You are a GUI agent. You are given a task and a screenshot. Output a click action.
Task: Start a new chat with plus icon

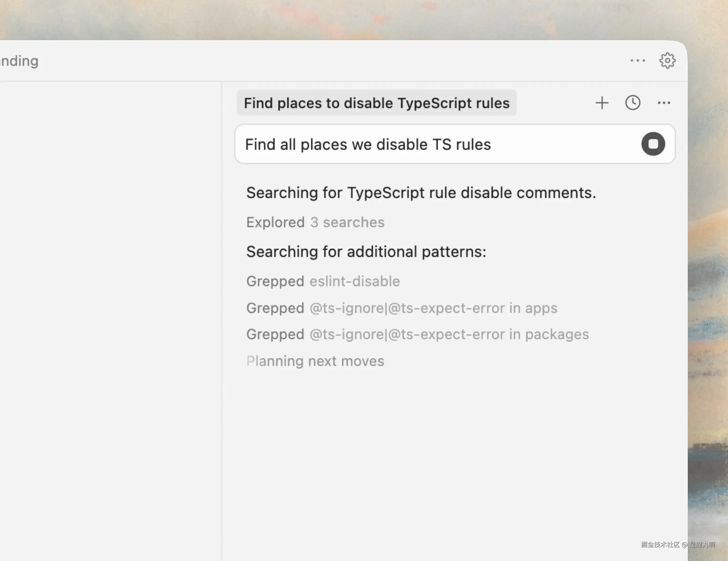[x=602, y=103]
